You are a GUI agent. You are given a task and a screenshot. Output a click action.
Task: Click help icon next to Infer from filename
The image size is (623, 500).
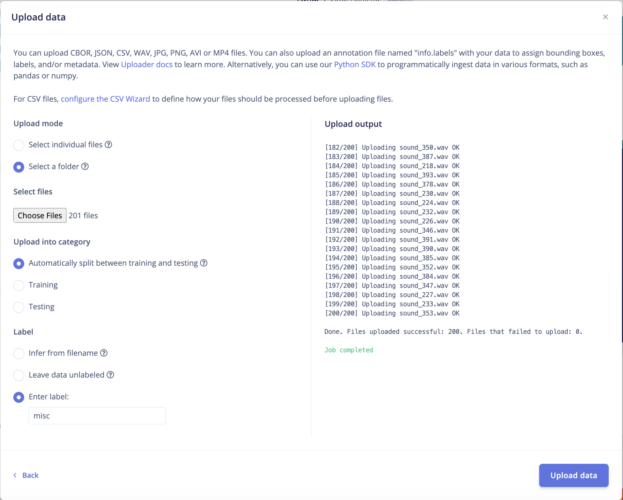point(104,352)
